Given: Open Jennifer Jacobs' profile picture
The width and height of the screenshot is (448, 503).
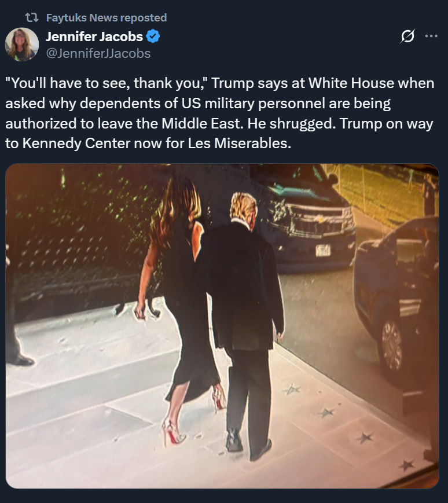Looking at the screenshot, I should (x=22, y=44).
